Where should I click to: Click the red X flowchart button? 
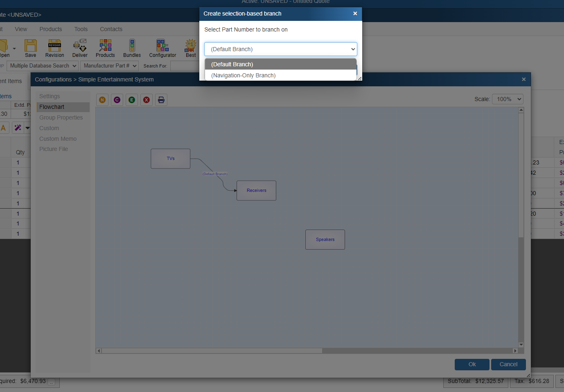pyautogui.click(x=147, y=100)
